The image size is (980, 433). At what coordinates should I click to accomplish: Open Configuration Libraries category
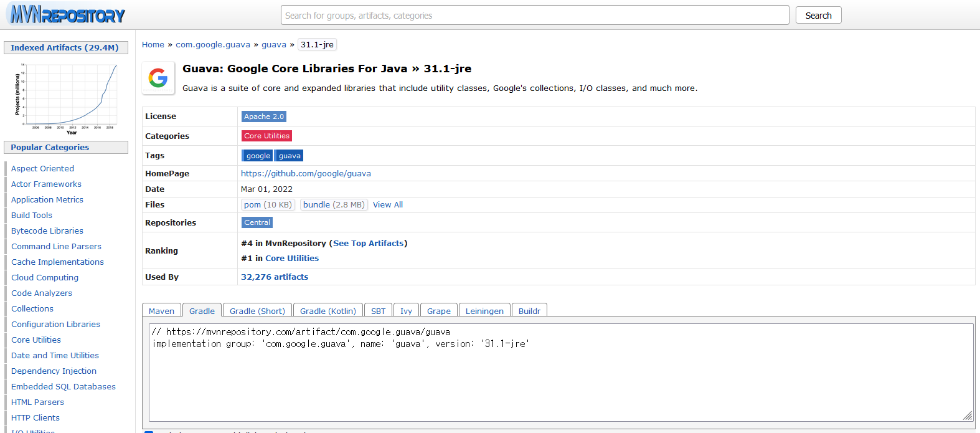coord(55,324)
